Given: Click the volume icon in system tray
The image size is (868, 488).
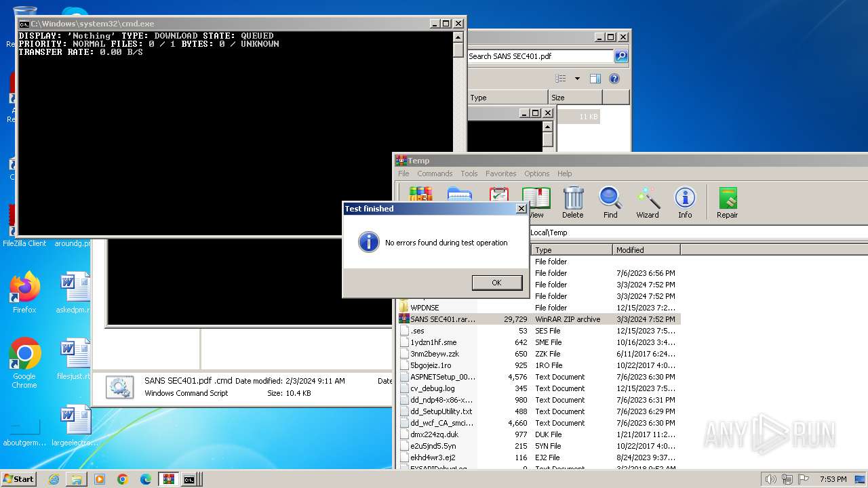Looking at the screenshot, I should coord(770,479).
